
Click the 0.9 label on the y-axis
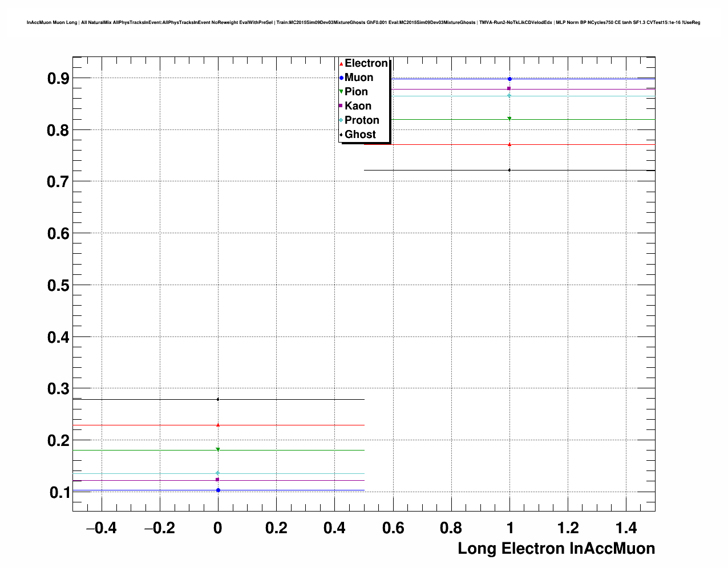(x=58, y=78)
